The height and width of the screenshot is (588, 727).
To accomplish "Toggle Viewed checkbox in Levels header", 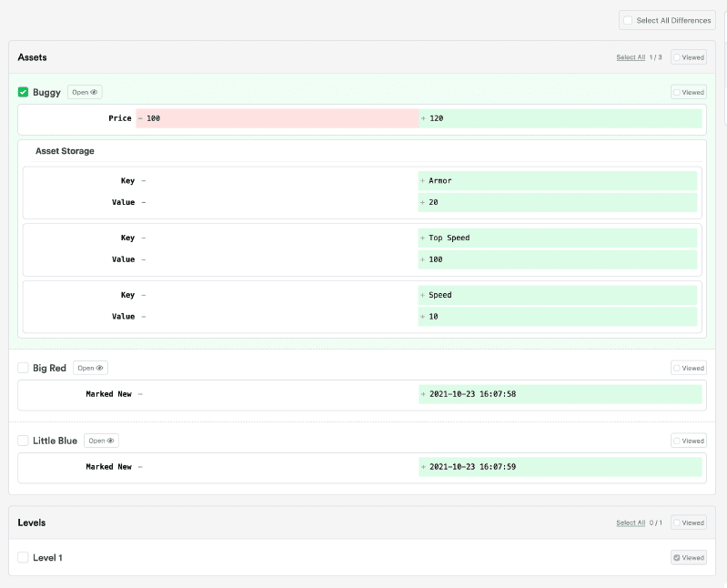I will pos(689,522).
